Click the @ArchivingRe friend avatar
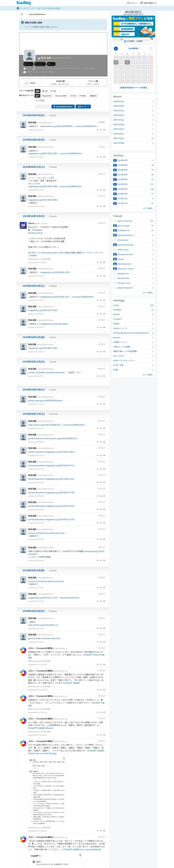174x868 pixels. pyautogui.click(x=115, y=226)
